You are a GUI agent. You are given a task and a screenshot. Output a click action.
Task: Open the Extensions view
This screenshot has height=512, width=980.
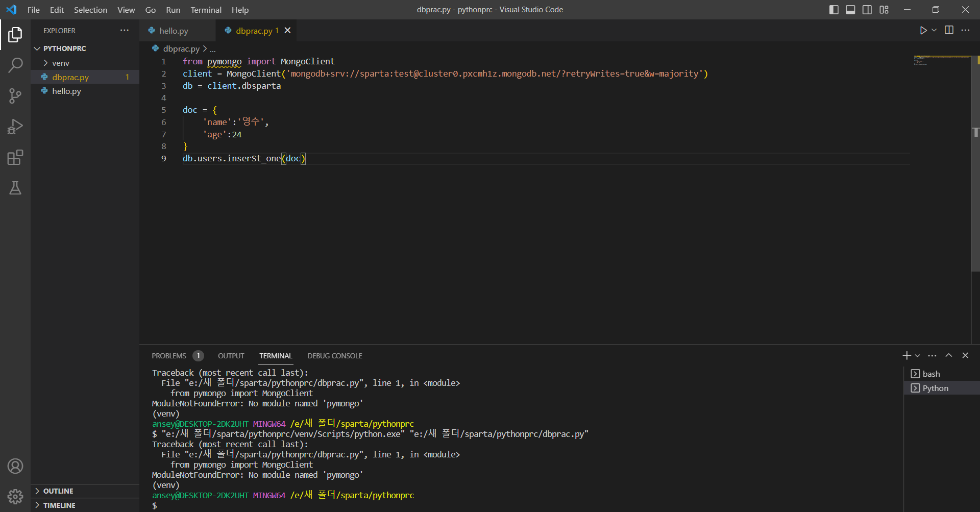pyautogui.click(x=15, y=157)
